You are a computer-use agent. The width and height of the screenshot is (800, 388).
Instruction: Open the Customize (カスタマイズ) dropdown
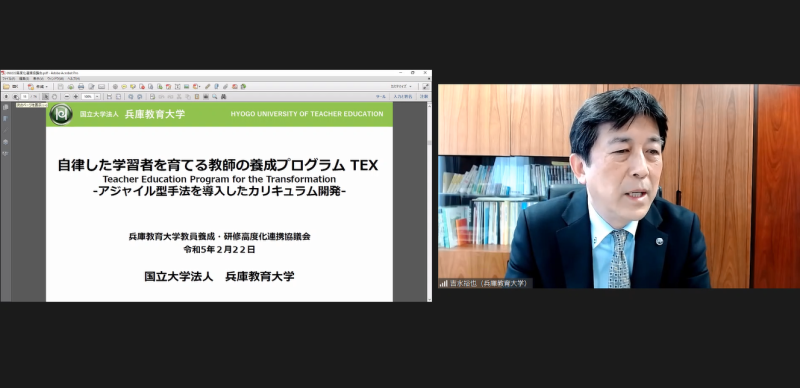pyautogui.click(x=401, y=86)
